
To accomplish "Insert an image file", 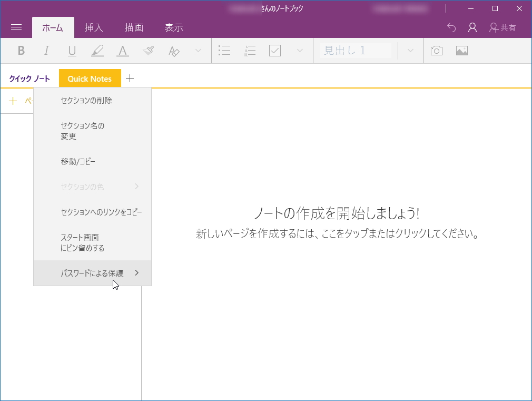I will (462, 51).
